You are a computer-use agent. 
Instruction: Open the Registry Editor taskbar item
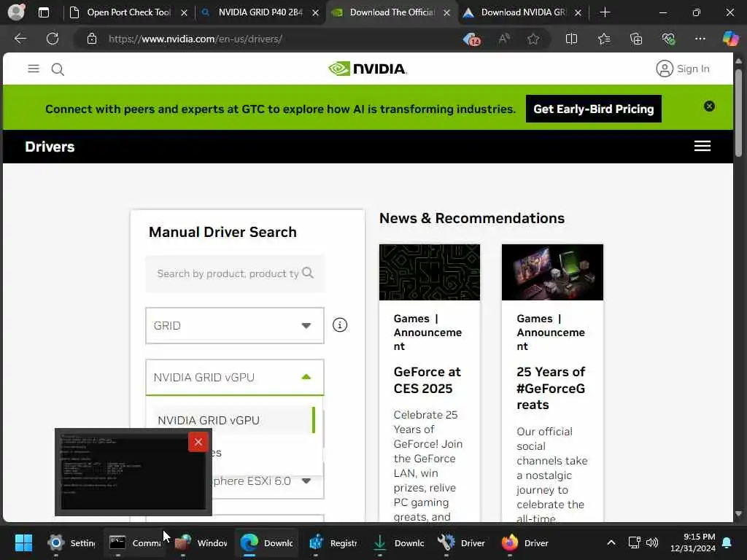333,542
